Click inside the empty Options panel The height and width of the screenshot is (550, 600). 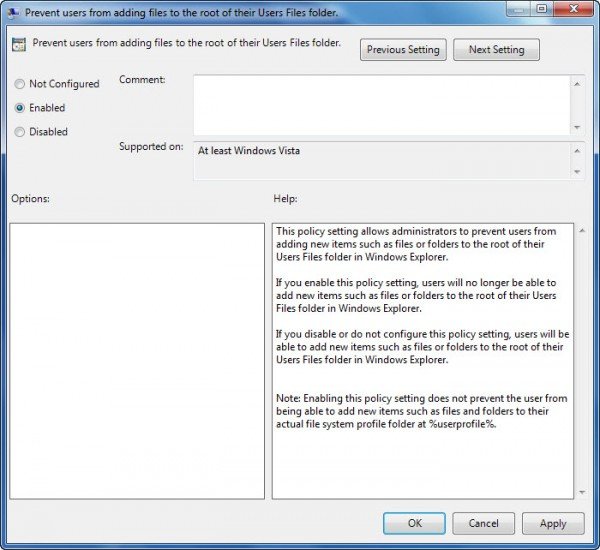coord(137,361)
